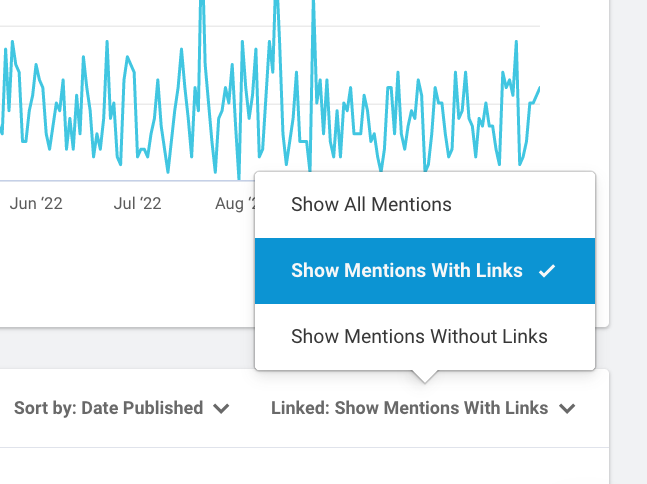The width and height of the screenshot is (647, 484).
Task: Click the Linked: Show Mentions With Links label
Action: coord(409,408)
